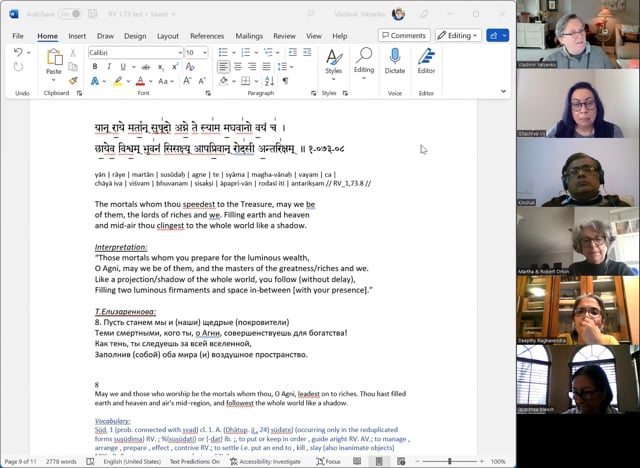Cut selection with the scissors icon
The width and height of the screenshot is (640, 468).
point(73,53)
